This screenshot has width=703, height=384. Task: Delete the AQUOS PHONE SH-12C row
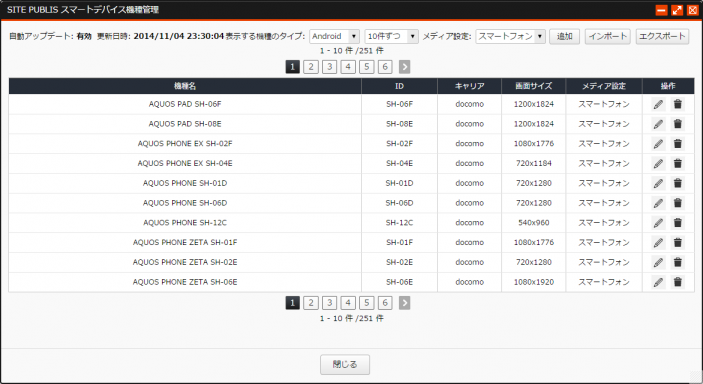pos(677,223)
